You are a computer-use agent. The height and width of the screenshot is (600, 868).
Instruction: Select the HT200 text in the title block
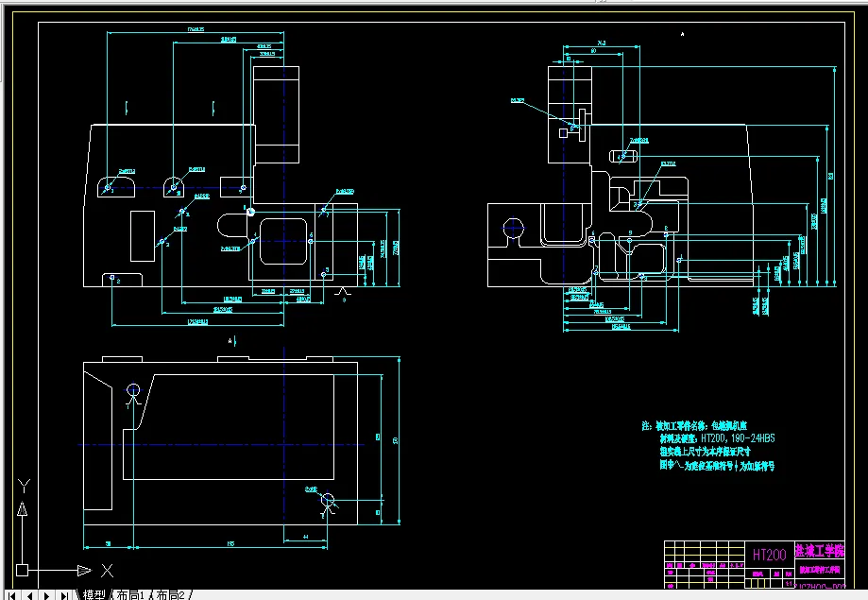(x=769, y=555)
